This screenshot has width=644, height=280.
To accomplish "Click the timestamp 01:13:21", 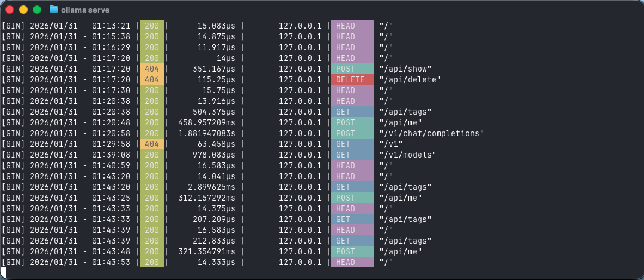I will tap(111, 26).
